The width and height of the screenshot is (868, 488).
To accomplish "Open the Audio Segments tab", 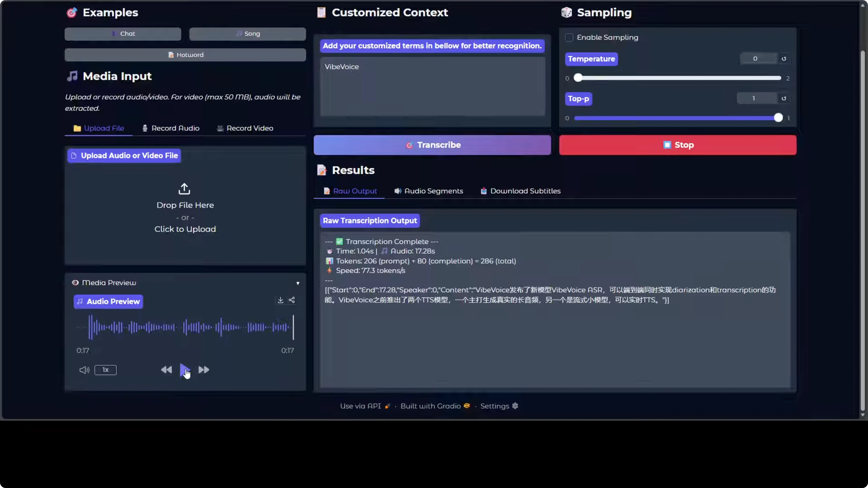I will coord(429,191).
